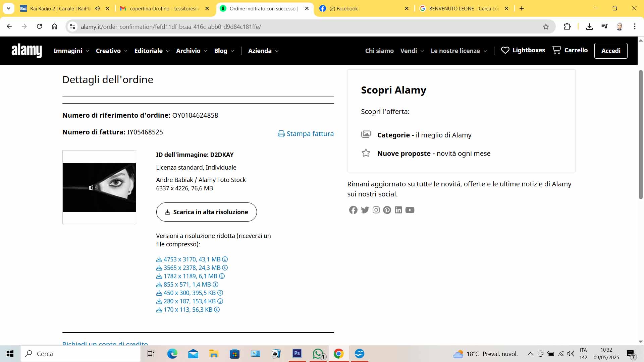Click the page vertical scrollbar thumb
The width and height of the screenshot is (644, 362).
click(640, 134)
